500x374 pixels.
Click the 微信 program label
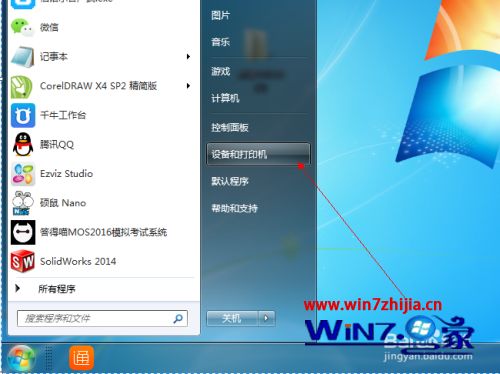49,27
